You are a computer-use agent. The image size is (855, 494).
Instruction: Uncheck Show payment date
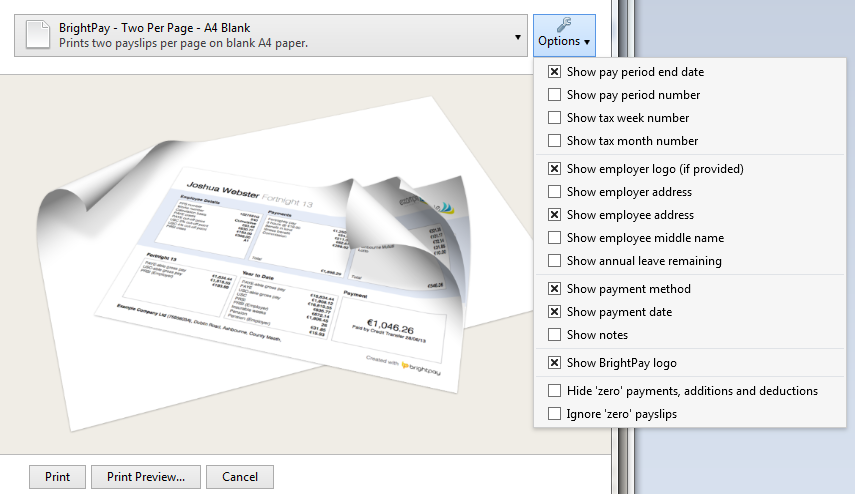tap(554, 312)
